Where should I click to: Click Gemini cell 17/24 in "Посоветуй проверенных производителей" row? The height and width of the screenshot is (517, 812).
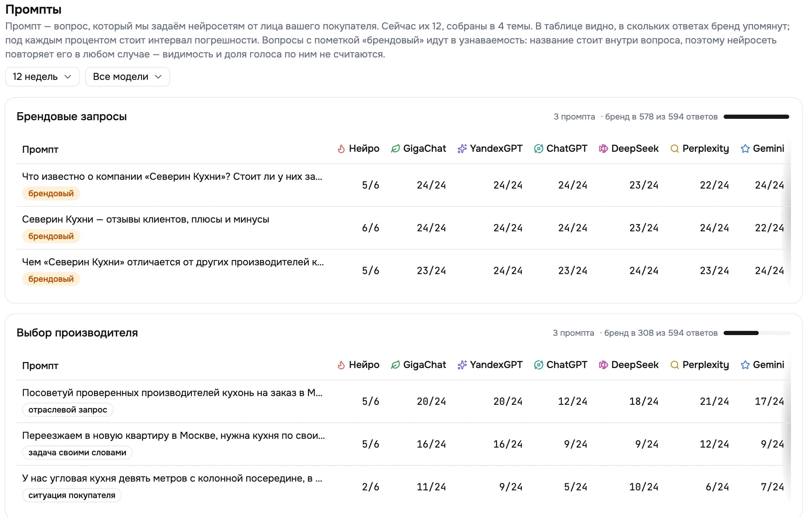coord(769,401)
